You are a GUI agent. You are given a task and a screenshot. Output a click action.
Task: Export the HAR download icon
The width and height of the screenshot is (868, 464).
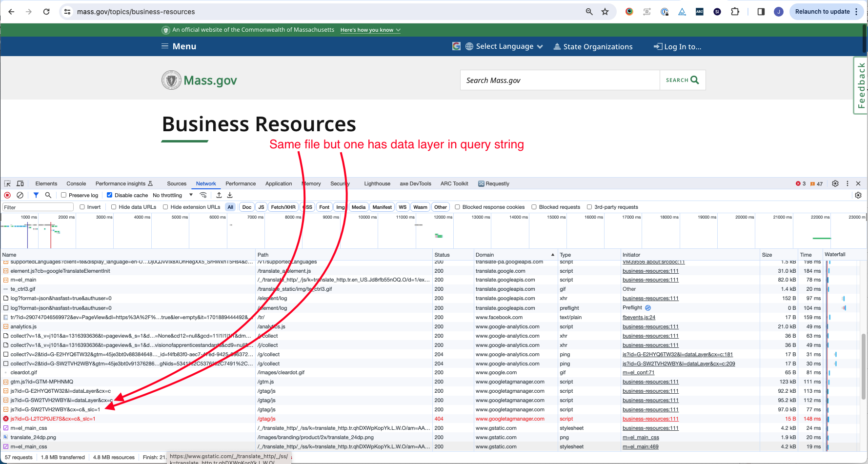230,195
